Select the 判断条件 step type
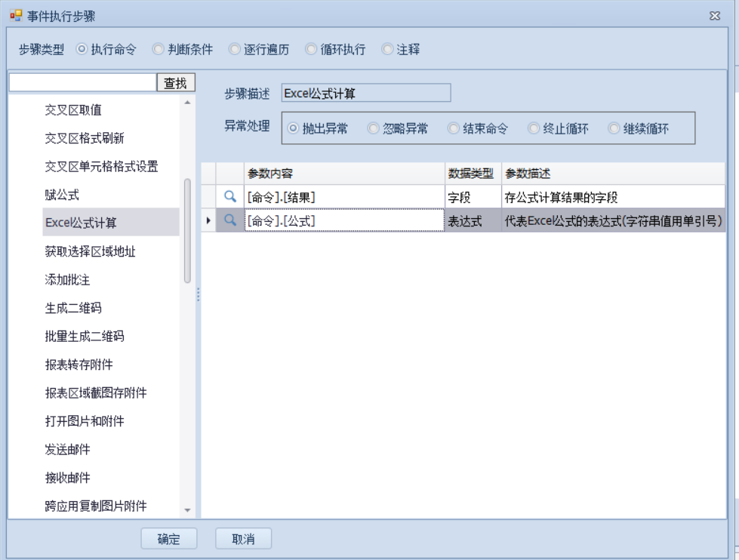This screenshot has height=560, width=739. click(x=159, y=49)
